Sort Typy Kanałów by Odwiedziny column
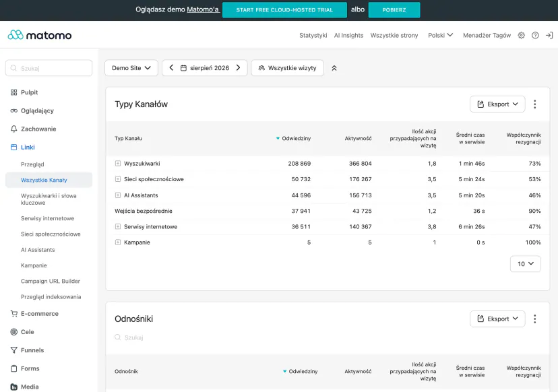Viewport: 558px width, 392px height. click(294, 138)
